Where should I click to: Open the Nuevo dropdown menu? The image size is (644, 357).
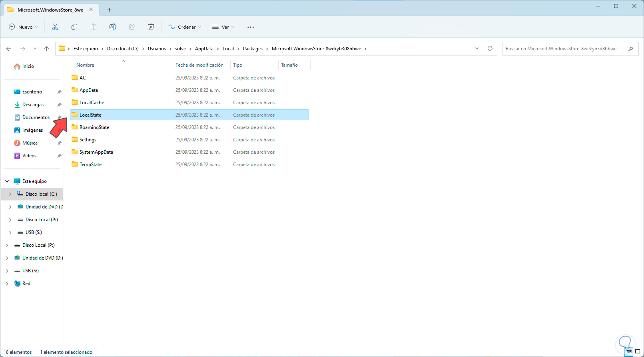coord(23,27)
